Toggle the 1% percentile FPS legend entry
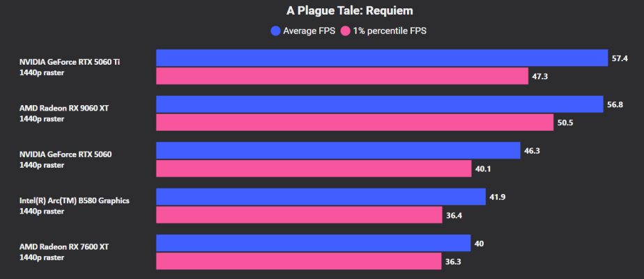The width and height of the screenshot is (644, 279). [383, 31]
